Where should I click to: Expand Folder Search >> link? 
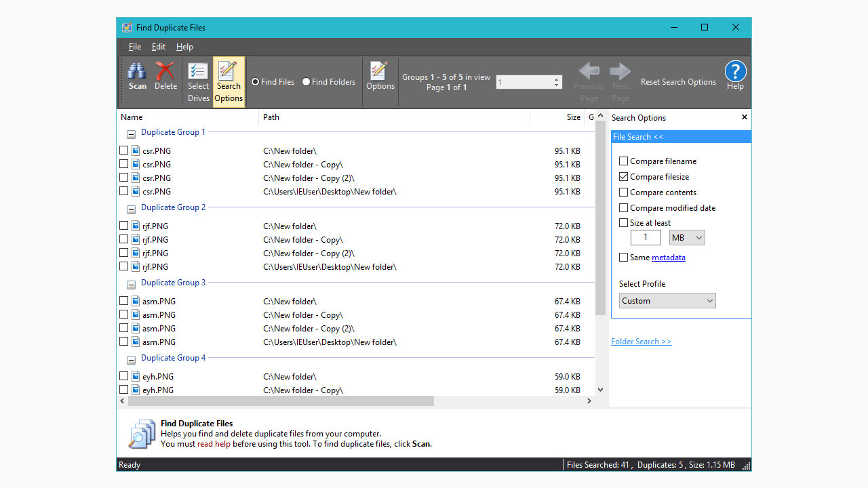(x=642, y=342)
